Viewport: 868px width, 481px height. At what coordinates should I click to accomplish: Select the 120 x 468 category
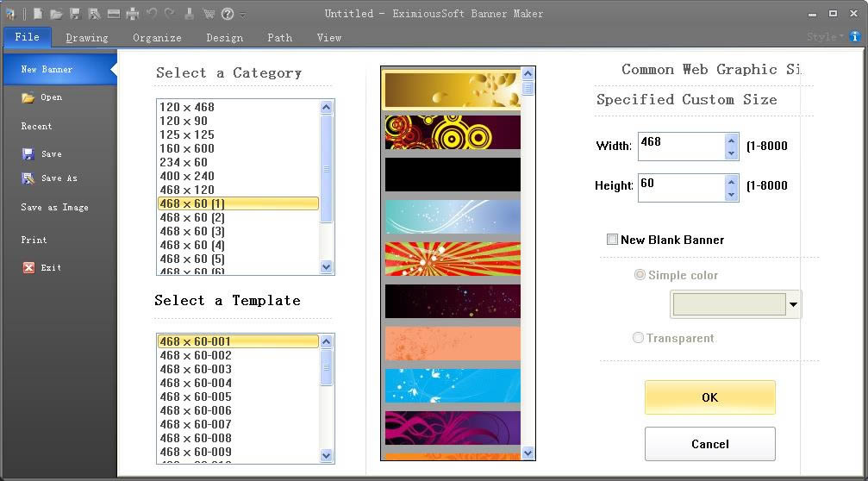[x=238, y=107]
